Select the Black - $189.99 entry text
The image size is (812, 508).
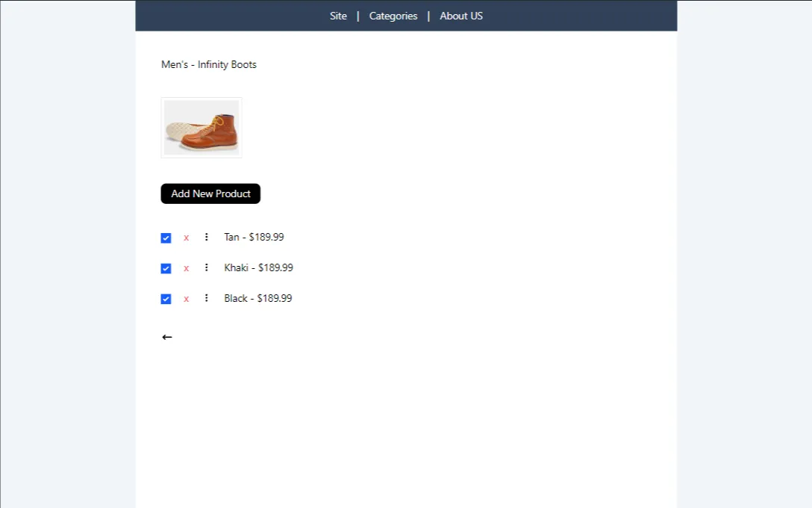(x=257, y=298)
